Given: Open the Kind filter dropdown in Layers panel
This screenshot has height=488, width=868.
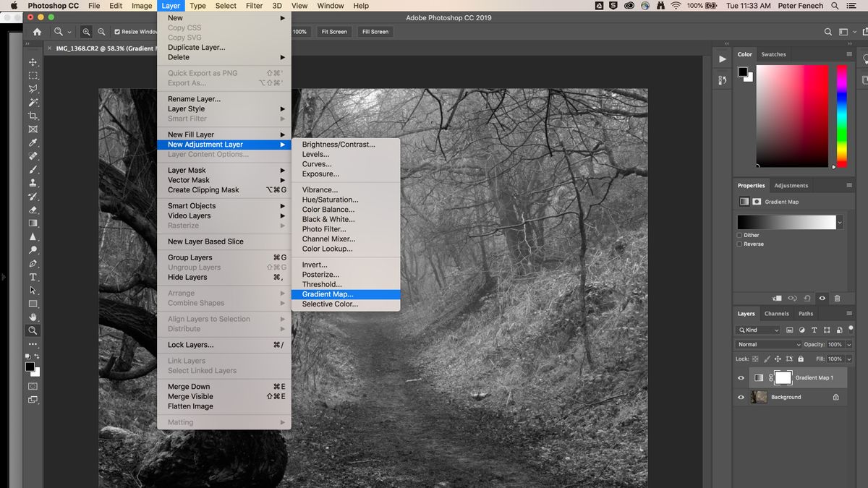Looking at the screenshot, I should (x=759, y=330).
